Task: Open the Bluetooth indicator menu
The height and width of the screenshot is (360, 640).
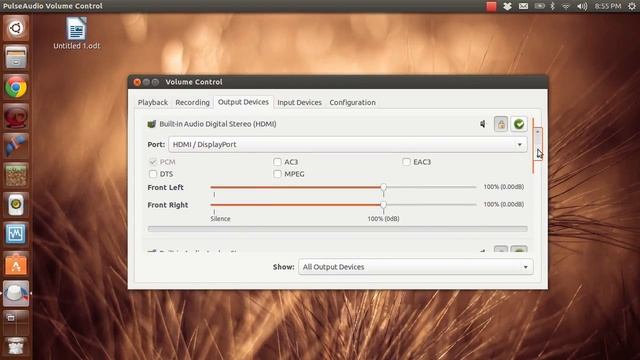Action: click(x=553, y=6)
